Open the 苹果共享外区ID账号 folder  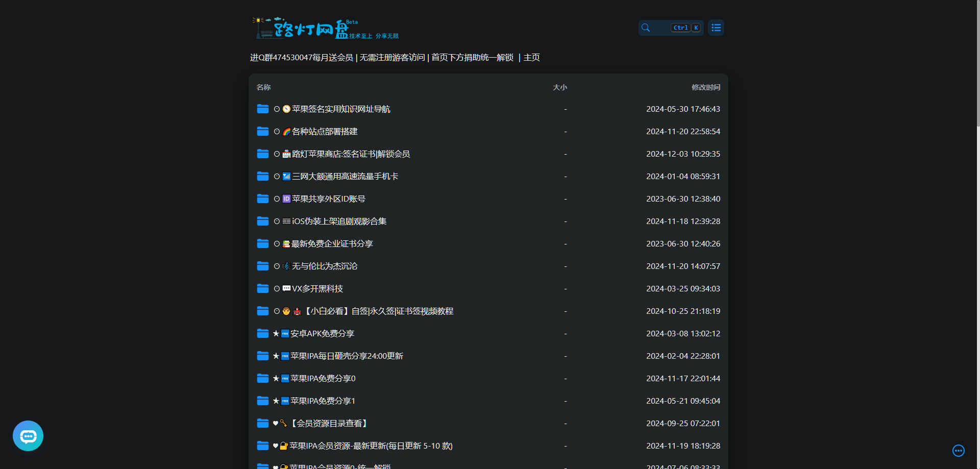pos(488,199)
